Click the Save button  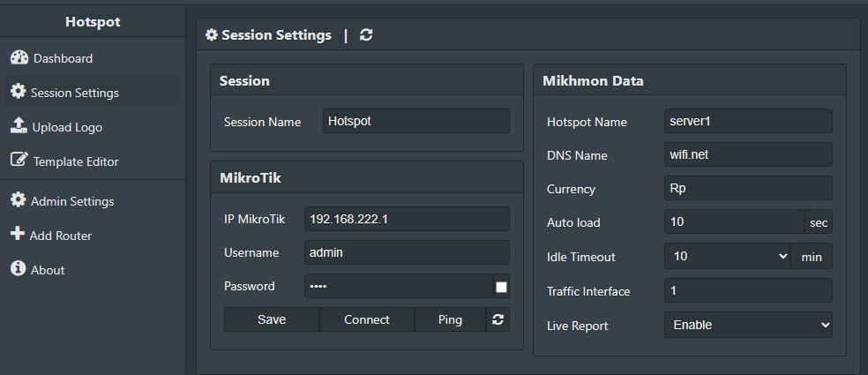click(x=272, y=319)
